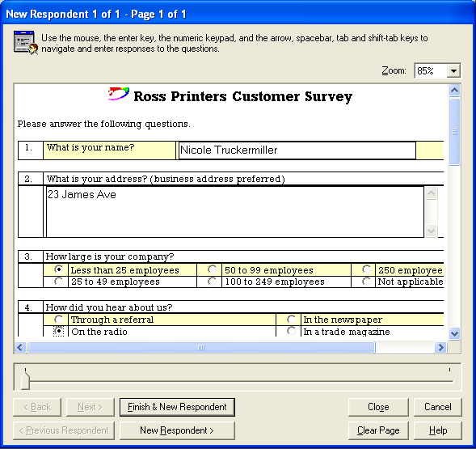Screen dimensions: 476x449
Task: Click the name field with Nicole Truckermiller
Action: pos(297,150)
